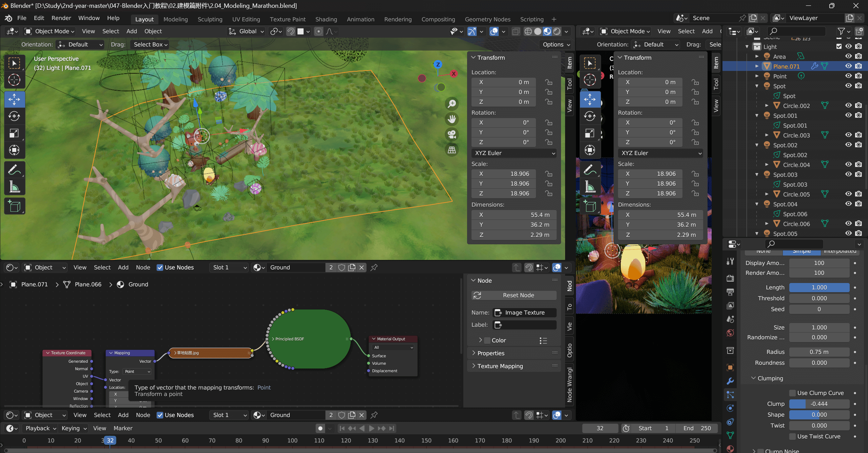Viewport: 868px width, 453px height.
Task: Open the World properties tab
Action: click(x=730, y=333)
